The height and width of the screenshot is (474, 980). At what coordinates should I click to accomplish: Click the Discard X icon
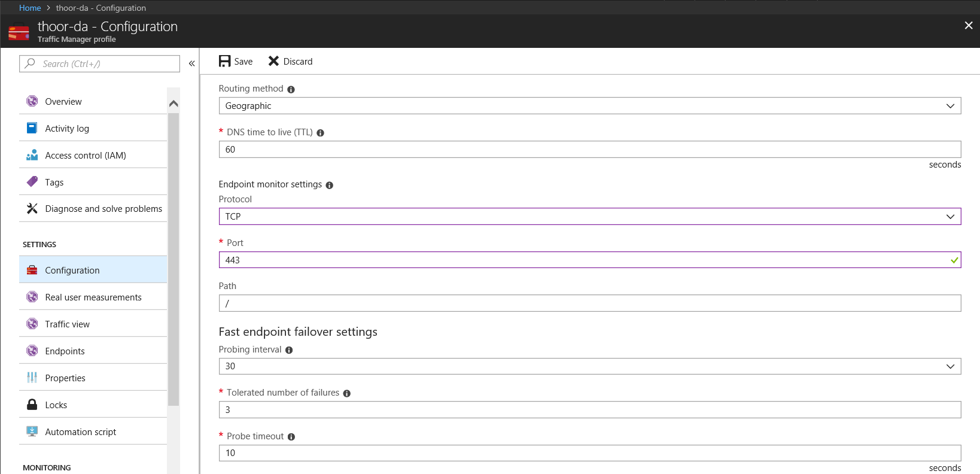point(273,61)
